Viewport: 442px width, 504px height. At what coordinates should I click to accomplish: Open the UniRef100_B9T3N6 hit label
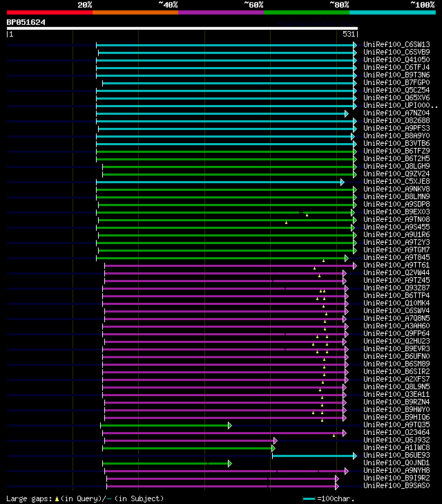[396, 75]
